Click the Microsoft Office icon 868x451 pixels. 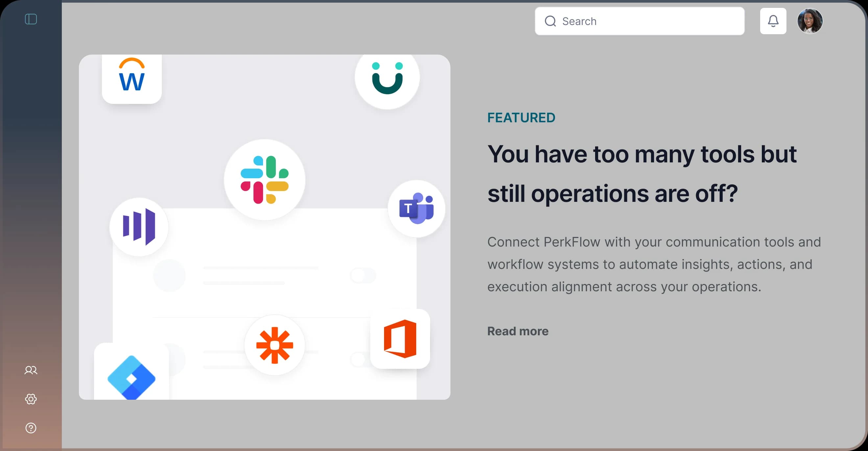coord(400,338)
